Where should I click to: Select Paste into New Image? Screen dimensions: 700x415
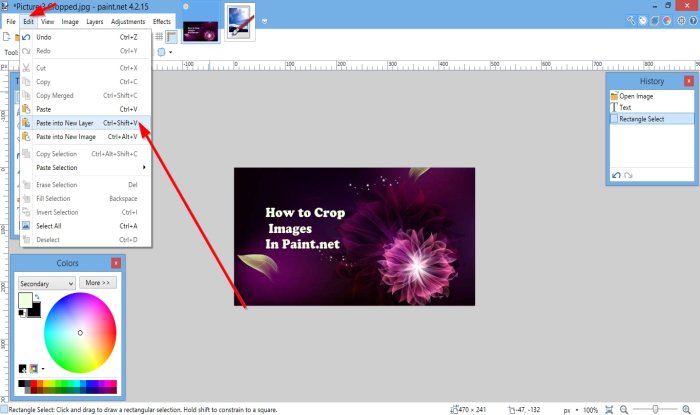[86, 137]
